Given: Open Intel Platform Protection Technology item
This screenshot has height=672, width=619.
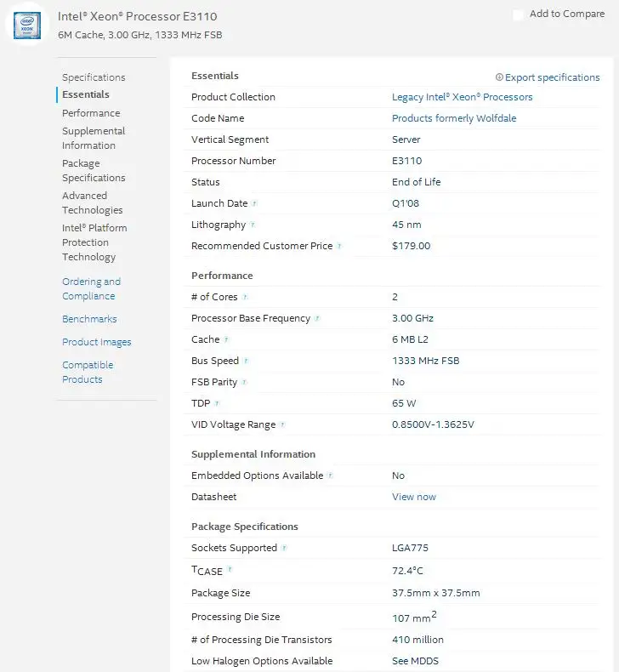Looking at the screenshot, I should (94, 242).
